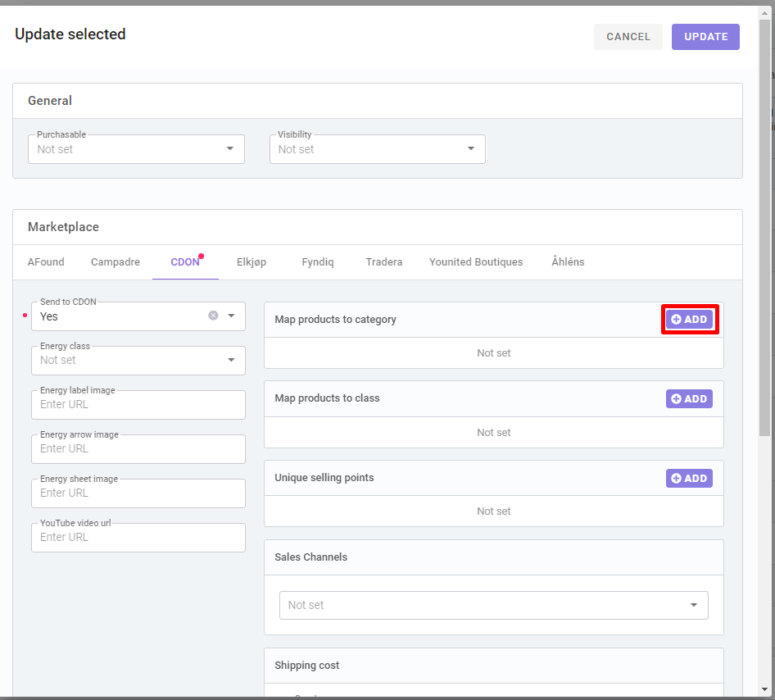Click the 'General' section heading
This screenshot has width=775, height=700.
click(x=50, y=101)
